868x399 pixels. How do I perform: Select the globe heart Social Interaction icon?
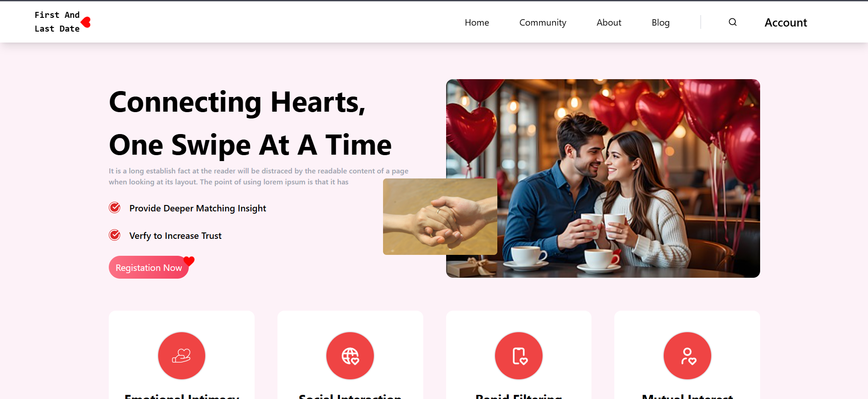pos(350,356)
